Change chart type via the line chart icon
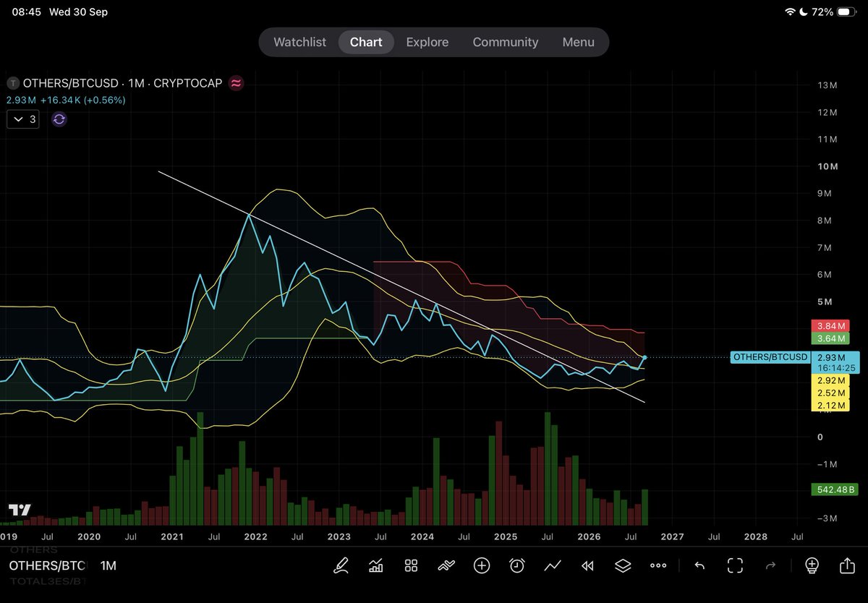 click(x=553, y=565)
